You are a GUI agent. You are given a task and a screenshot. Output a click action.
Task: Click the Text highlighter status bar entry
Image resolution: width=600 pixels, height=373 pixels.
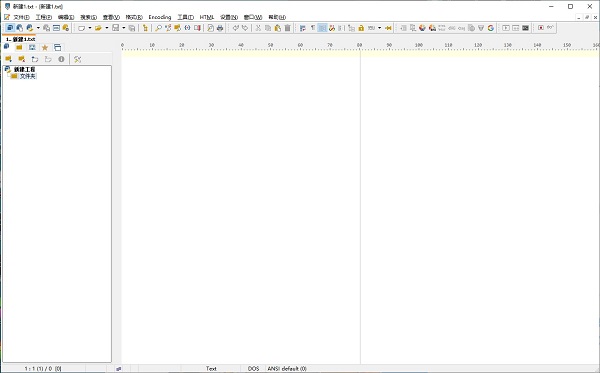(x=211, y=368)
